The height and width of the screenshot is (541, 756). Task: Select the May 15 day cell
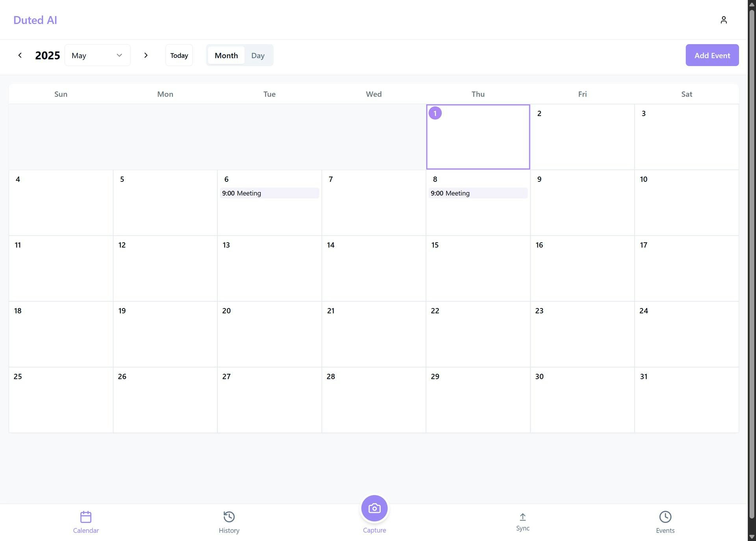[478, 269]
